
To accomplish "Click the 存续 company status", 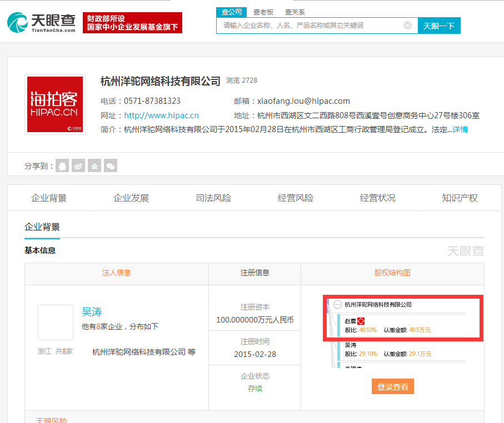I will click(255, 389).
